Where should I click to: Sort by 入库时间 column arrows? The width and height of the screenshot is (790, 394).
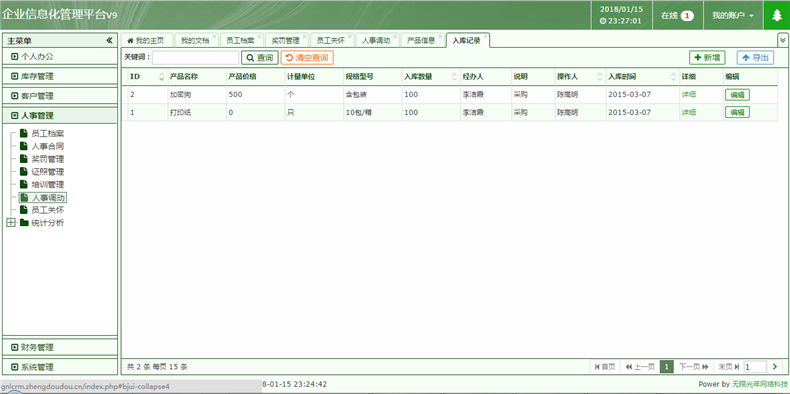pyautogui.click(x=674, y=77)
